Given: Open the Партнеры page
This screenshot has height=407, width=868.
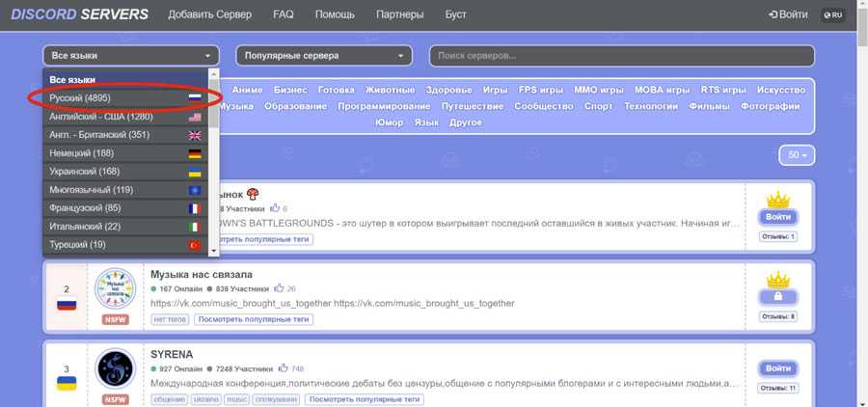Looking at the screenshot, I should tap(399, 14).
